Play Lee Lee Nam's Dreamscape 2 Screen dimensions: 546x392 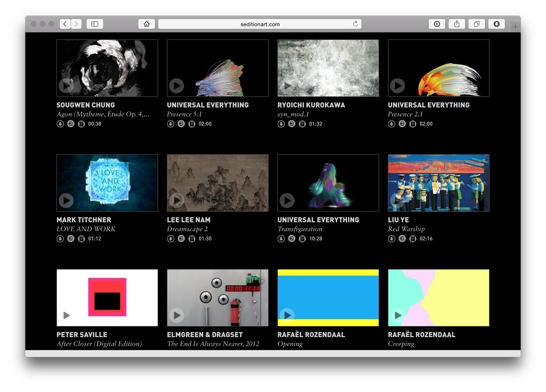[x=177, y=201]
